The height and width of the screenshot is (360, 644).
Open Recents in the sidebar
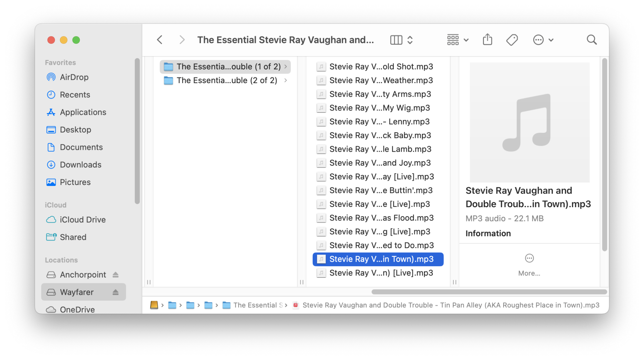[x=83, y=94]
